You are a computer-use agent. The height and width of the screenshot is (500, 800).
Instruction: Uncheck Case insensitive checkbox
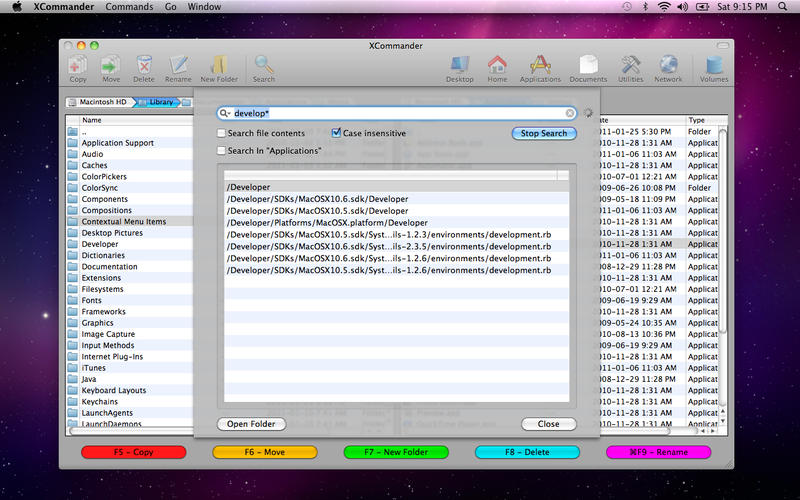[336, 133]
